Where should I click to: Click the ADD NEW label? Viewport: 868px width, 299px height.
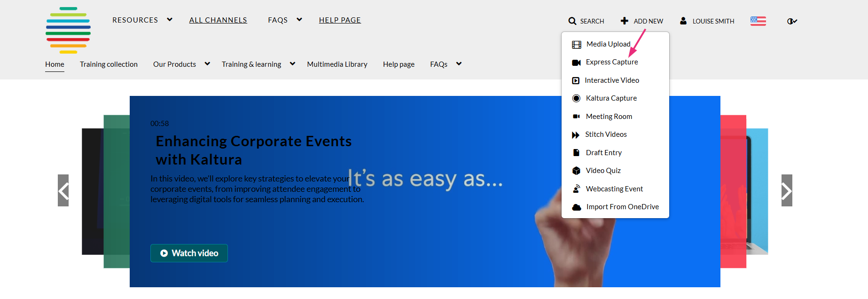click(x=648, y=21)
